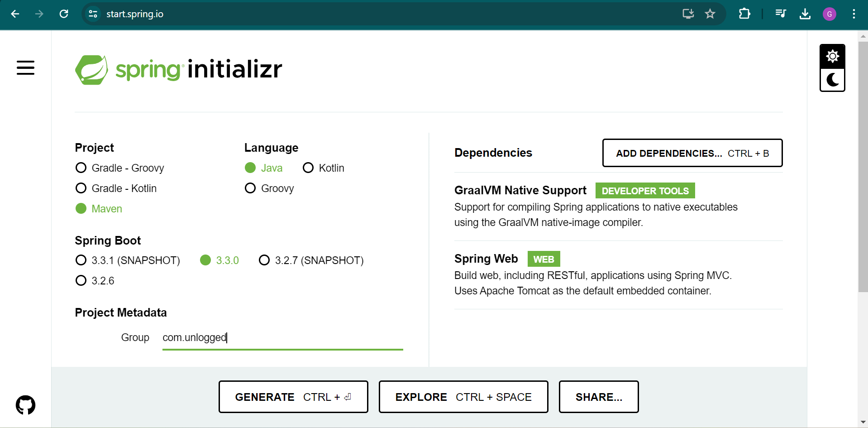Viewport: 868px width, 428px height.
Task: Open the browser extensions icon
Action: tap(745, 14)
